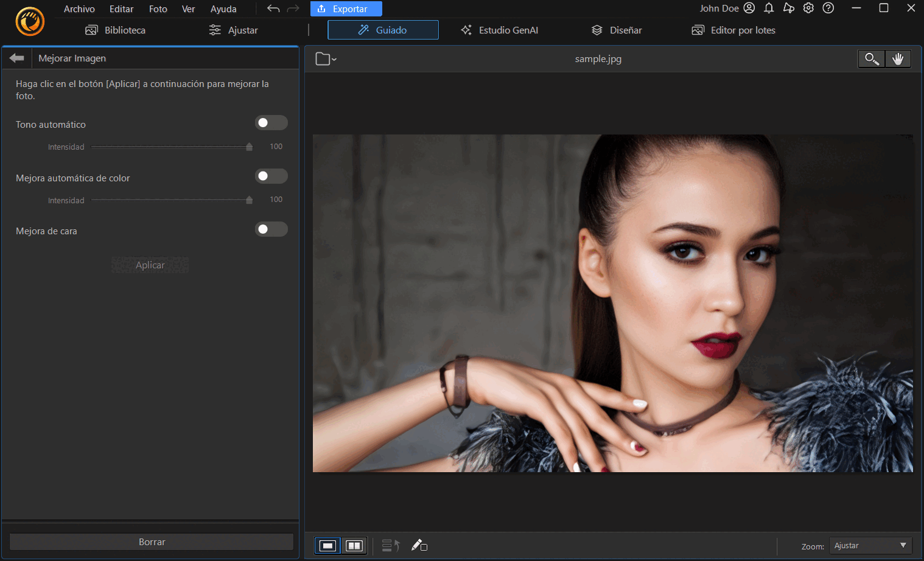Click the undo arrow
This screenshot has width=924, height=561.
point(272,9)
